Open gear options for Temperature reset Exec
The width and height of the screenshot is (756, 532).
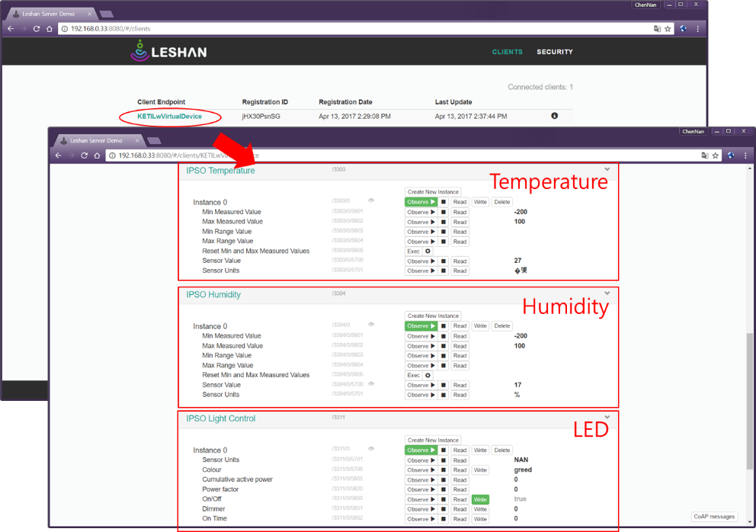click(428, 252)
